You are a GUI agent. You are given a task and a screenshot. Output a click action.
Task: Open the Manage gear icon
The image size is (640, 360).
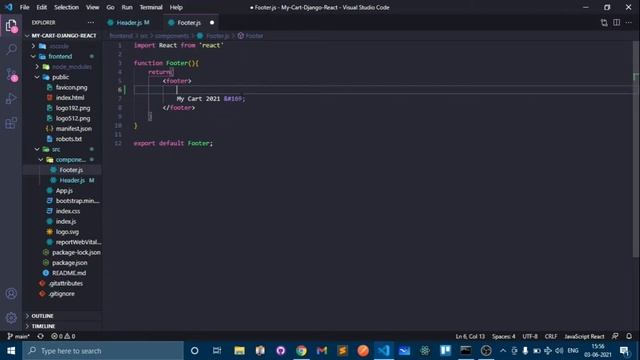point(11,318)
